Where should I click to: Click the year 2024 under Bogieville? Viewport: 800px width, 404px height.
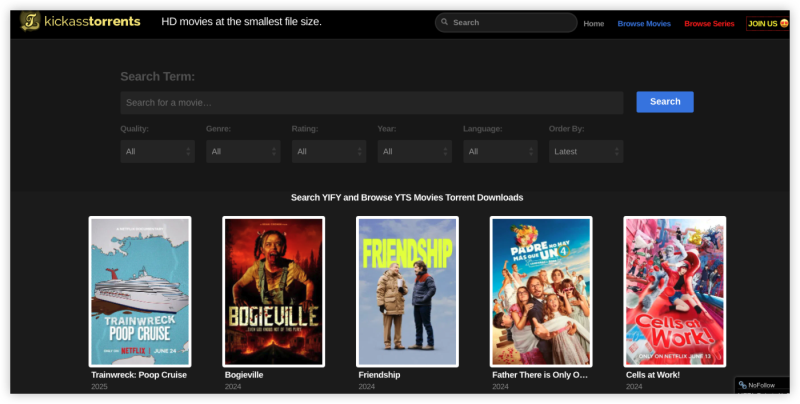(233, 387)
